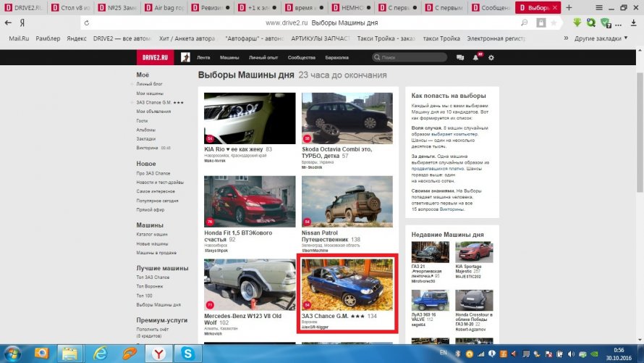Open the Викторины link in info box
This screenshot has height=363, width=644.
click(x=452, y=209)
